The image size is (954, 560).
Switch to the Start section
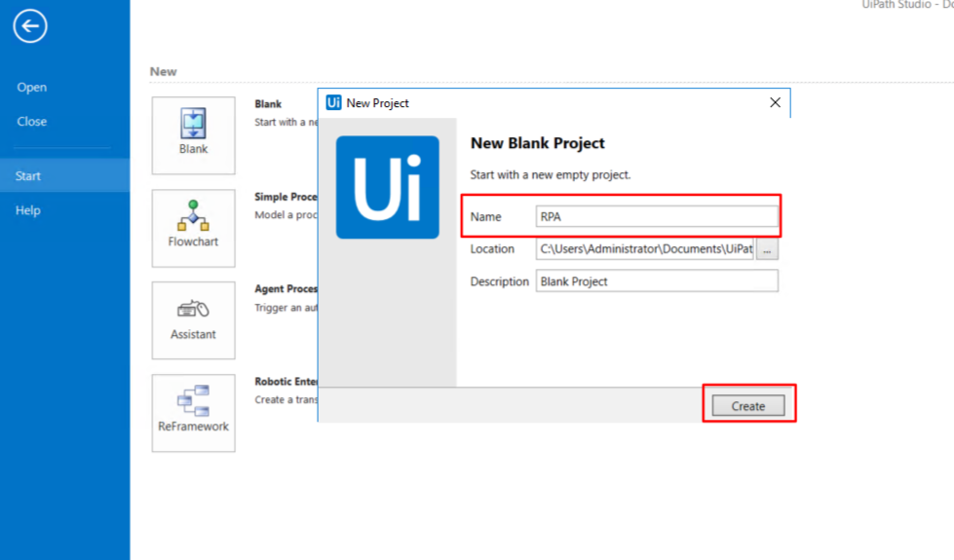[x=64, y=175]
